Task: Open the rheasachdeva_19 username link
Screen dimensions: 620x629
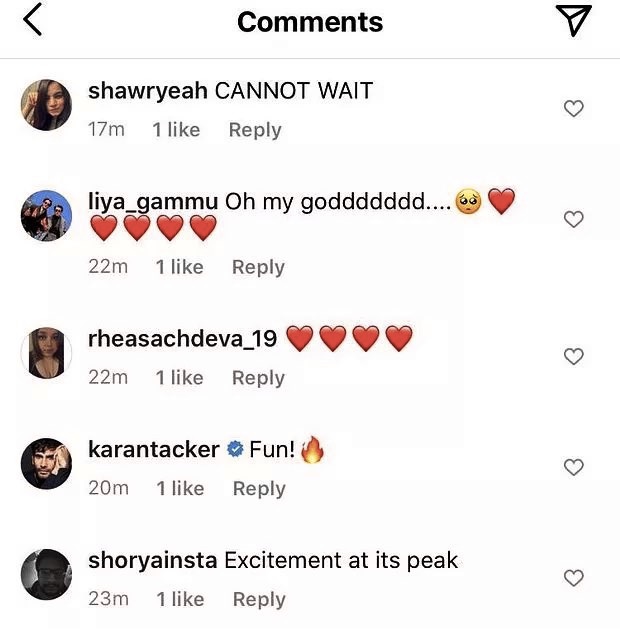Action: point(182,339)
